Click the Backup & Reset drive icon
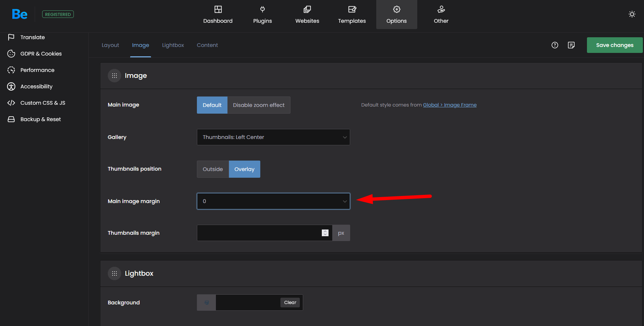The height and width of the screenshot is (326, 644). pyautogui.click(x=11, y=119)
